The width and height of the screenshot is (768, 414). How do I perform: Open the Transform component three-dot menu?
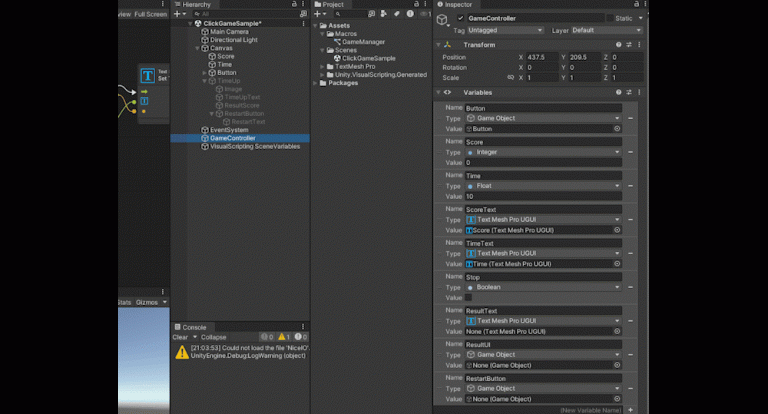click(x=639, y=45)
